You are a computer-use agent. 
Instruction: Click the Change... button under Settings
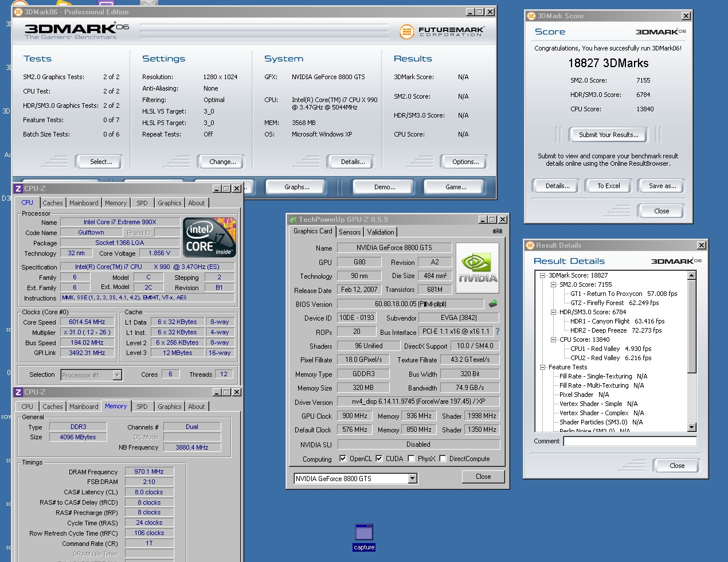pos(222,162)
